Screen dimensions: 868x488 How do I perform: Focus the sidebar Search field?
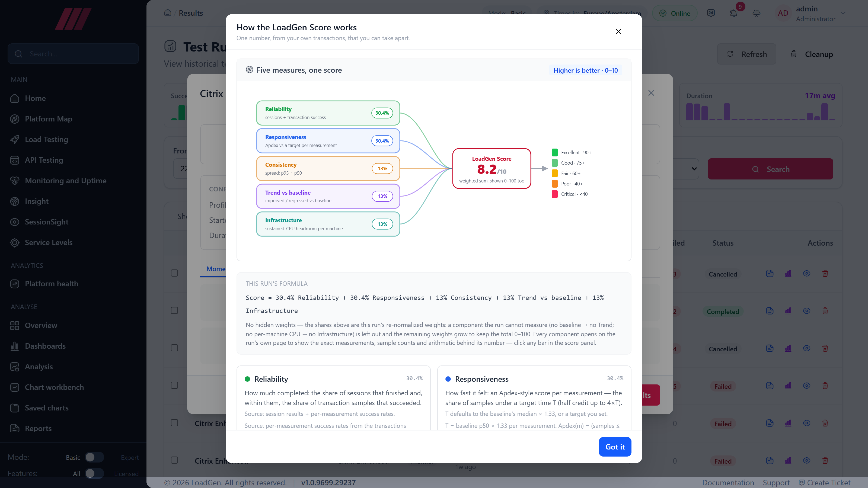point(73,54)
